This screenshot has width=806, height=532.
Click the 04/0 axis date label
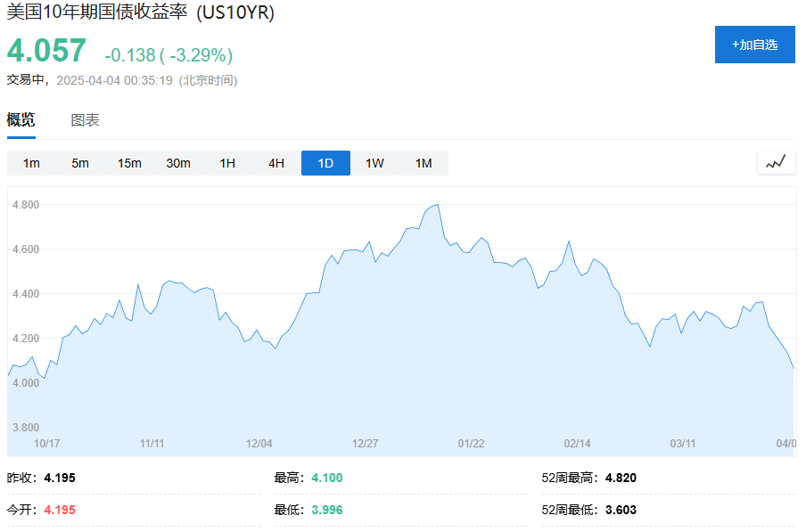pyautogui.click(x=786, y=443)
